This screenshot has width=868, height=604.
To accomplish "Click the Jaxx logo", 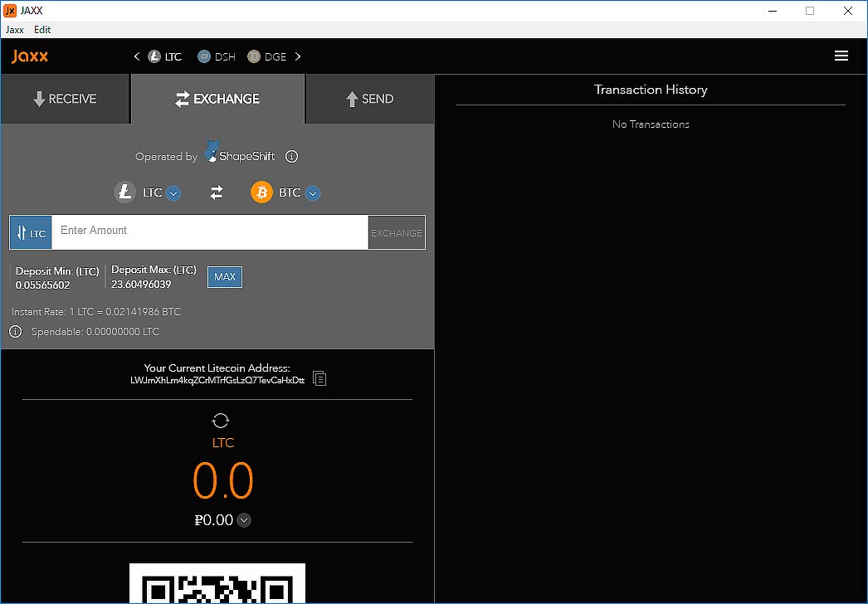I will (x=30, y=56).
